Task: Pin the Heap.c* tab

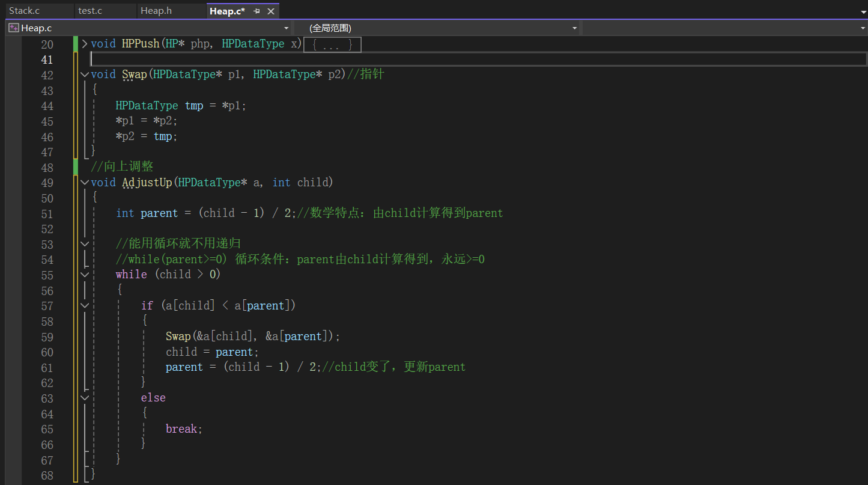Action: 256,11
